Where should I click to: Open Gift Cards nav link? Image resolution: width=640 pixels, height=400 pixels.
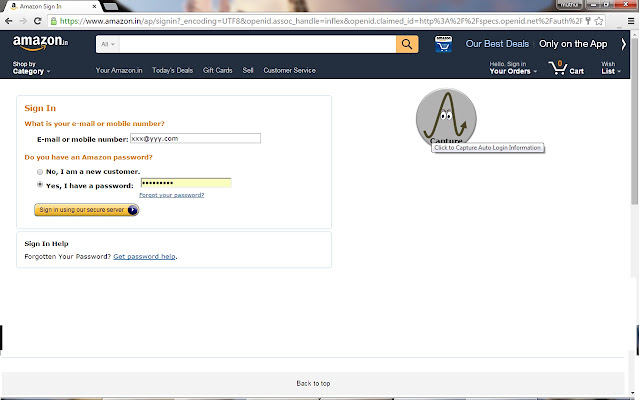218,70
